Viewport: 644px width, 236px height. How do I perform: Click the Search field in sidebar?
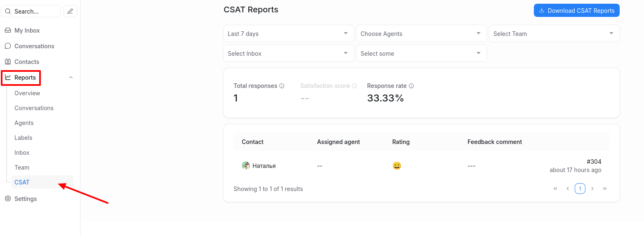[x=31, y=11]
